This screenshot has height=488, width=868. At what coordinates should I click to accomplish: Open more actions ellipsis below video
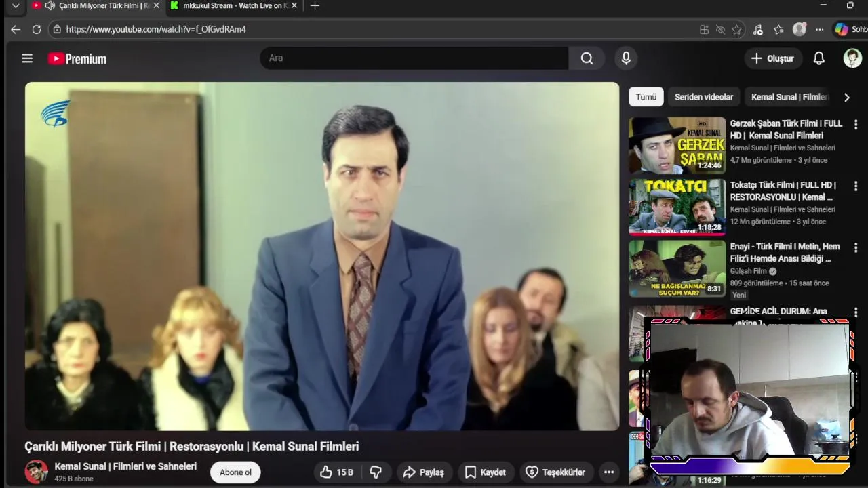point(609,472)
